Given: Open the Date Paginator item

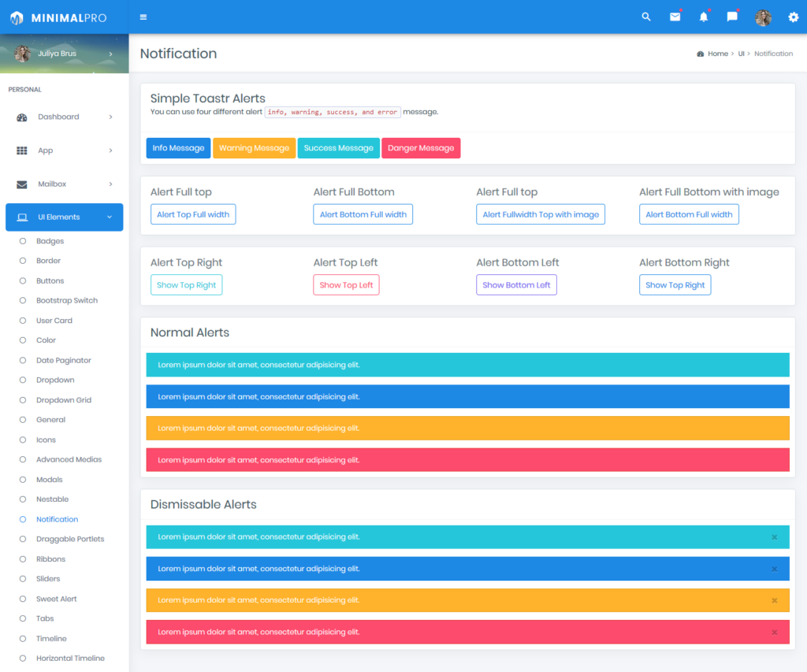Looking at the screenshot, I should pyautogui.click(x=63, y=360).
